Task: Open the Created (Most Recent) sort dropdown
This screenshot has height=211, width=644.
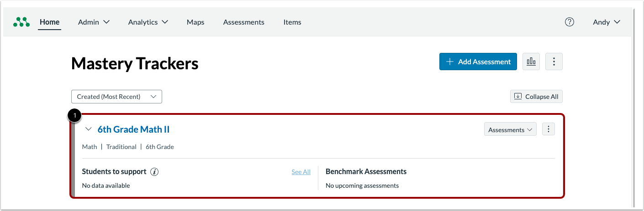Action: (116, 97)
